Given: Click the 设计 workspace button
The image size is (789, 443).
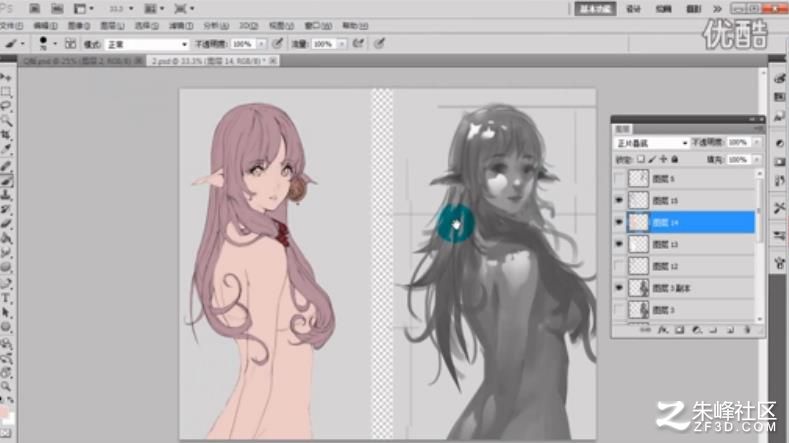Looking at the screenshot, I should (633, 9).
